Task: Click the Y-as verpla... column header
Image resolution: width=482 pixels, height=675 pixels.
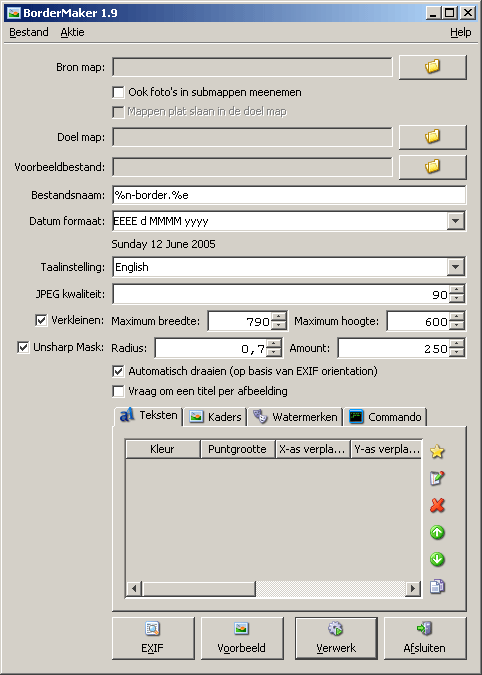Action: coord(386,449)
